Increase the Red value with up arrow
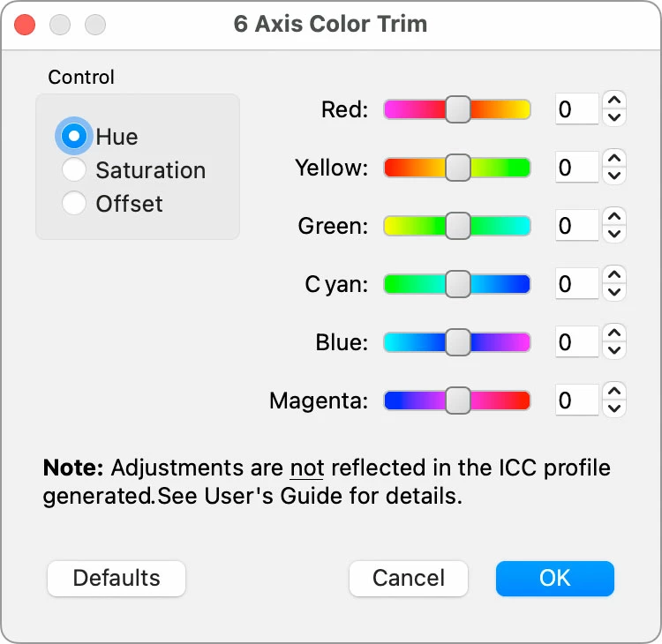 pos(615,101)
